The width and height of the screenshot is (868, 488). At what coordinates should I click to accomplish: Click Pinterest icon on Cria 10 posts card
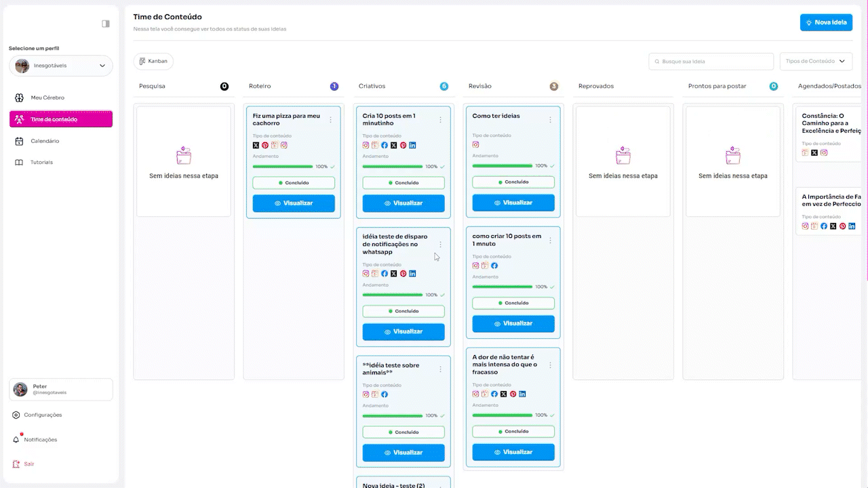[x=403, y=145]
